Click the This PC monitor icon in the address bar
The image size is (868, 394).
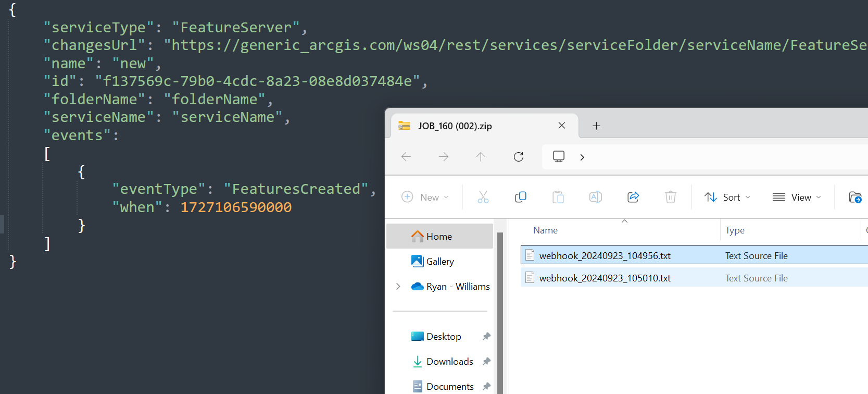559,157
